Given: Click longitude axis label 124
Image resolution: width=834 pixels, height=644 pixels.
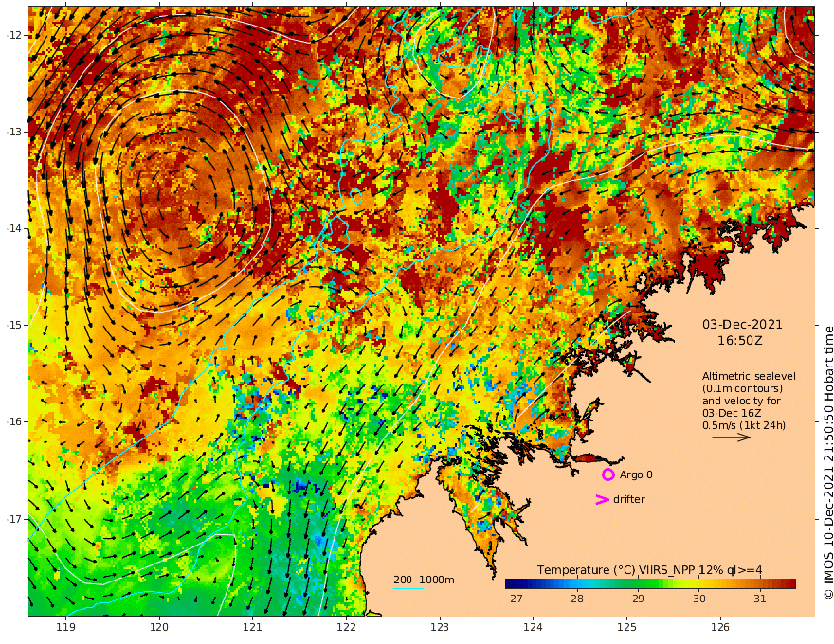Looking at the screenshot, I should [x=534, y=627].
